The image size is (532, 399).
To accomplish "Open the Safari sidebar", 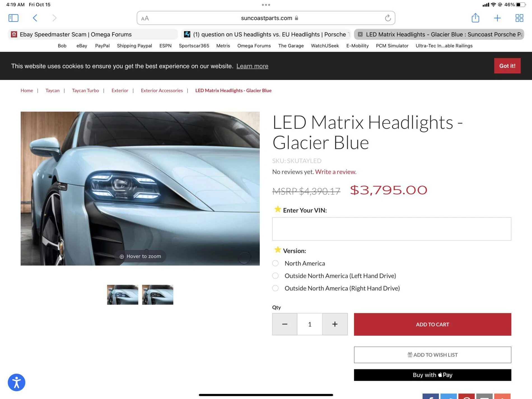I will 13,18.
